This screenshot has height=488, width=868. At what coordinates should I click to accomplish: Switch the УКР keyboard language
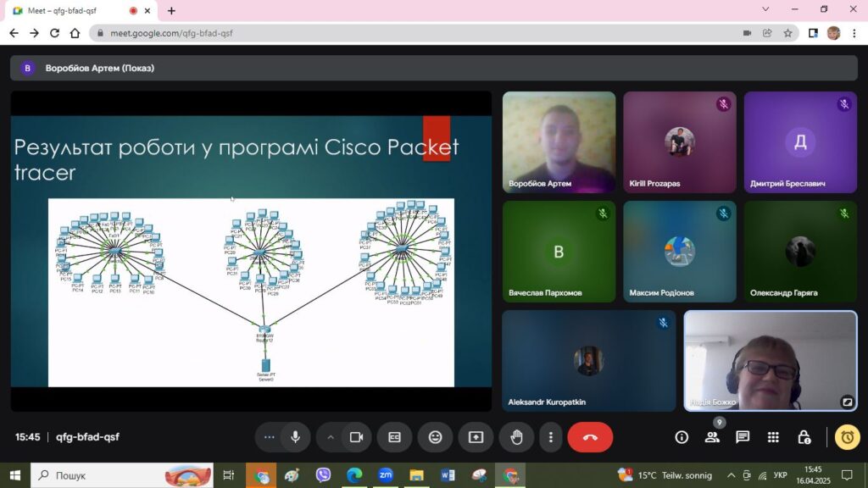pyautogui.click(x=781, y=475)
